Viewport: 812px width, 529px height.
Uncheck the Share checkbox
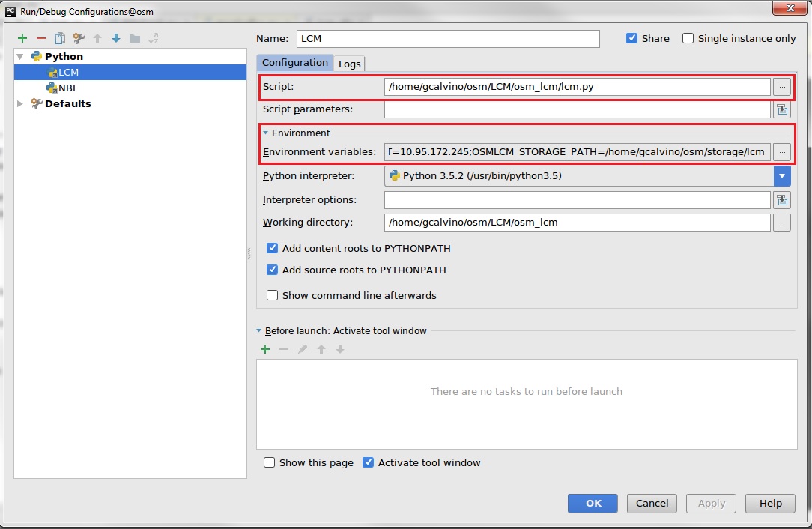point(632,38)
